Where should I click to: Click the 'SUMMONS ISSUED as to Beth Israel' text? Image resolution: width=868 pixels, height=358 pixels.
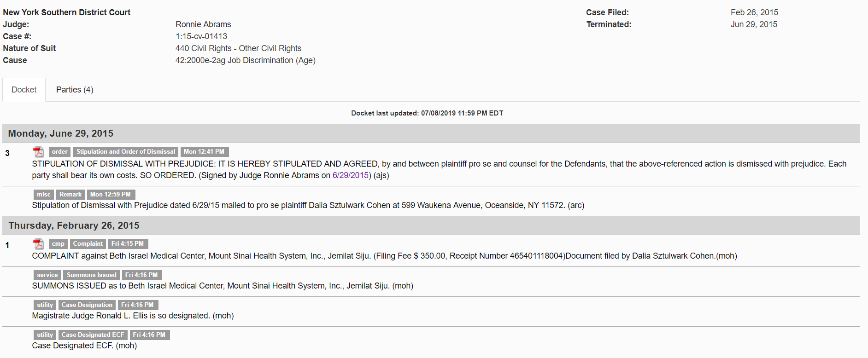tap(223, 286)
